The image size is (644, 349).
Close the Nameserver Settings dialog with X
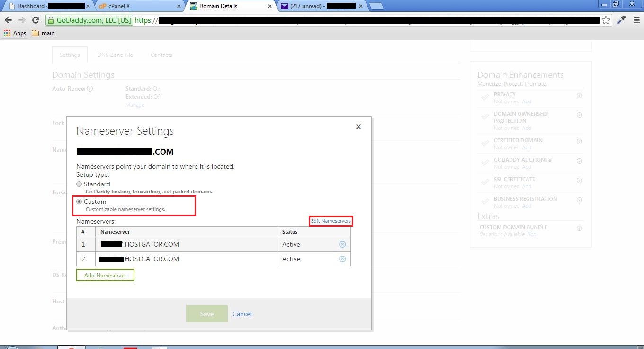358,127
